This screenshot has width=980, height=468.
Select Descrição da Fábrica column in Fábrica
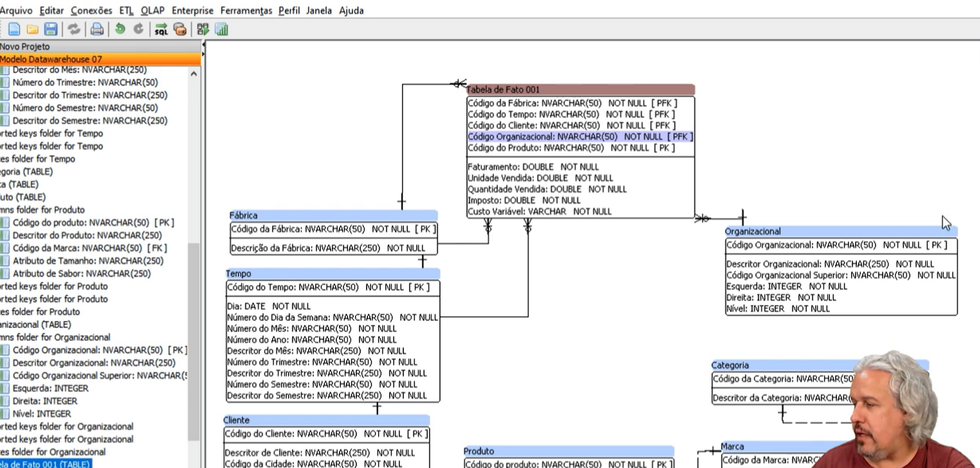coord(328,248)
